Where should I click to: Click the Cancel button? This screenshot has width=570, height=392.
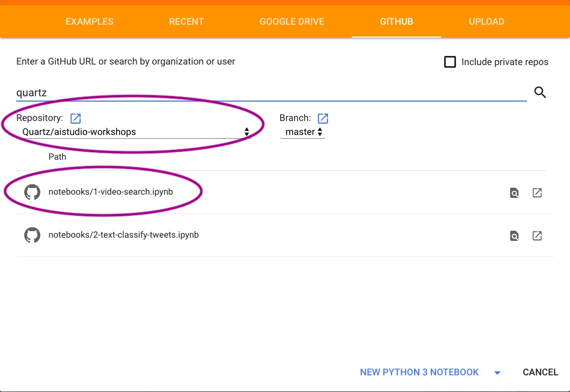point(540,372)
